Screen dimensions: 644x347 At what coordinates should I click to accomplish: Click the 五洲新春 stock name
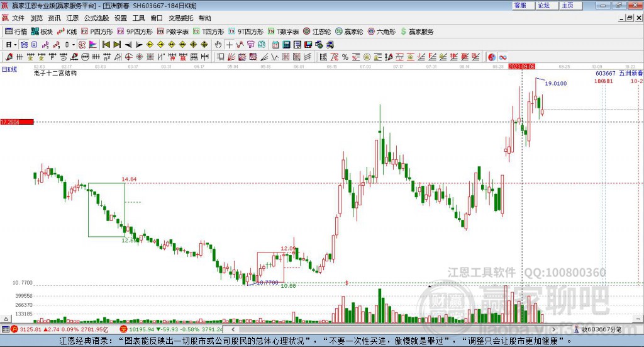pyautogui.click(x=631, y=73)
